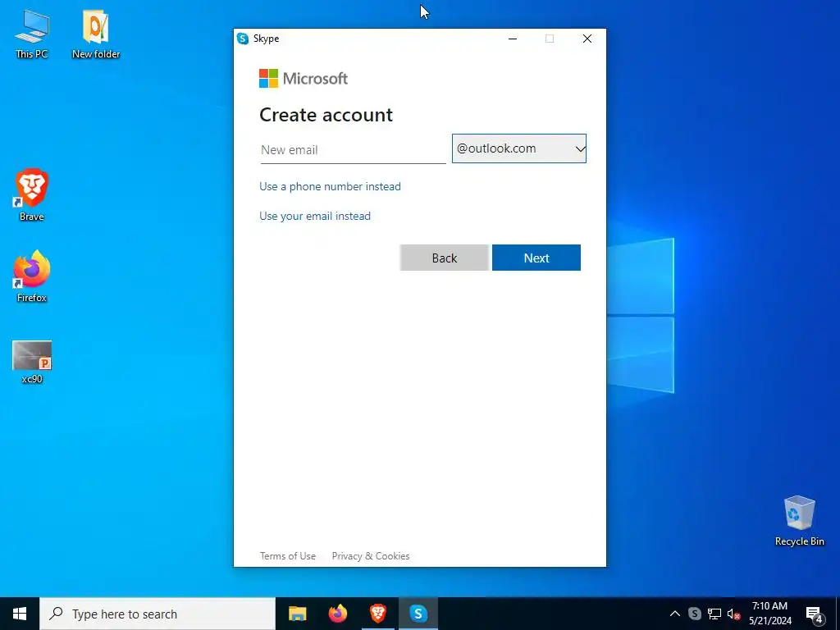Show hidden system tray icons

point(675,614)
